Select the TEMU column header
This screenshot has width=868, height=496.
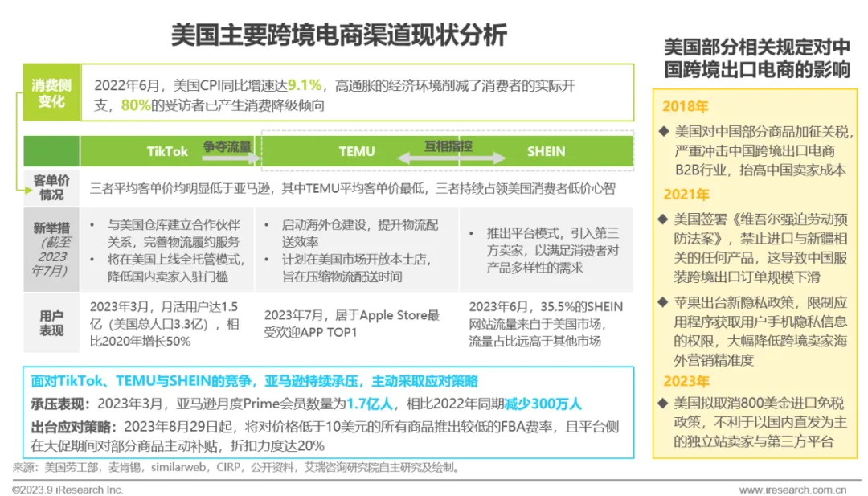[357, 151]
